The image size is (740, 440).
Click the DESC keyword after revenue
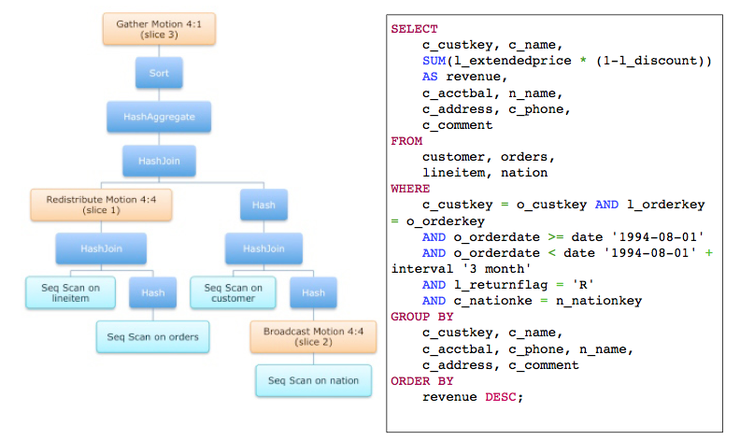[x=505, y=397]
